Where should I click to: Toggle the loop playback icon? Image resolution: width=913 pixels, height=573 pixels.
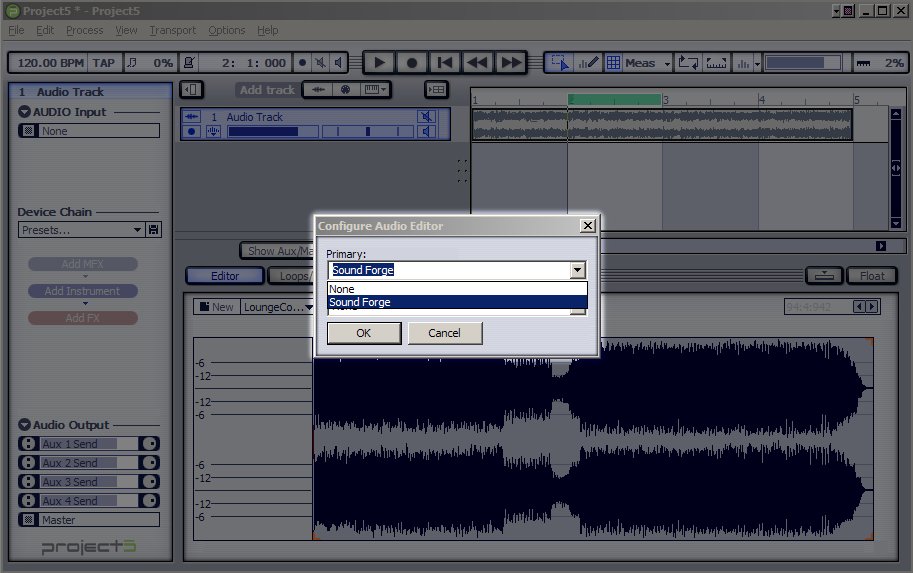[688, 63]
